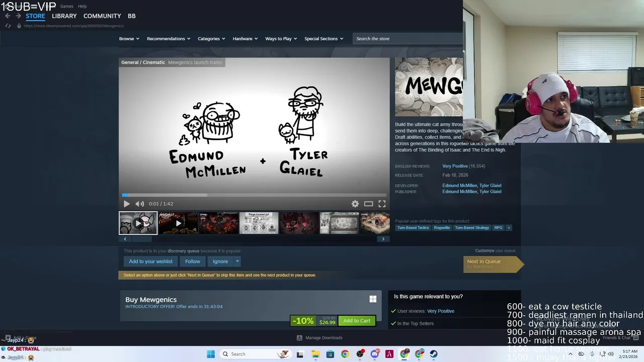Open video settings gear icon
Viewport: 644px width, 362px height.
point(355,204)
